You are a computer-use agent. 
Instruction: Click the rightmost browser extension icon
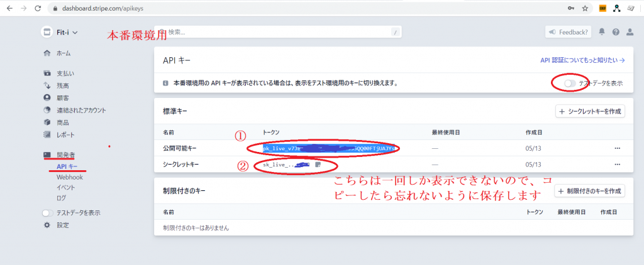pos(630,9)
